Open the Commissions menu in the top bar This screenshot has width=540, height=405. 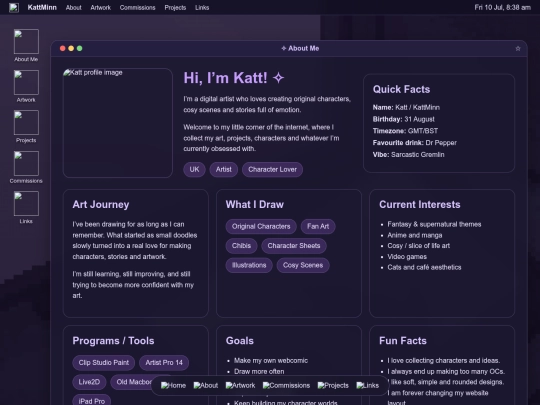click(x=137, y=8)
